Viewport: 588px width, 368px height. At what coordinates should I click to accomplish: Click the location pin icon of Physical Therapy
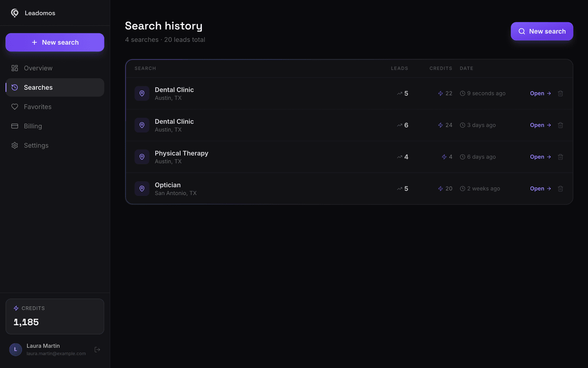pos(142,157)
